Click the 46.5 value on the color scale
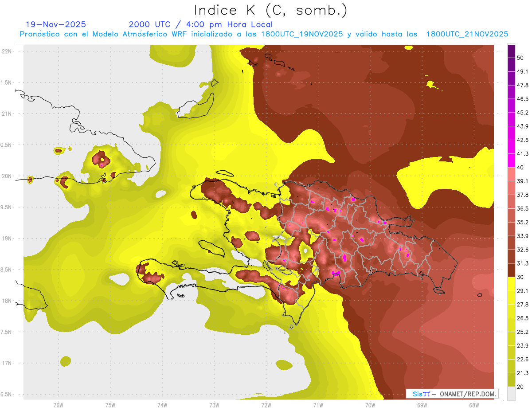This screenshot has height=411, width=532. (523, 99)
